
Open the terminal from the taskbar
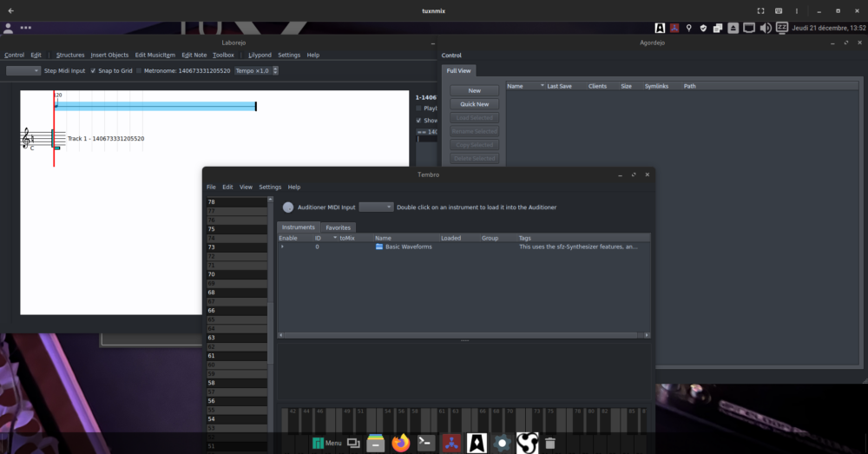(x=425, y=443)
